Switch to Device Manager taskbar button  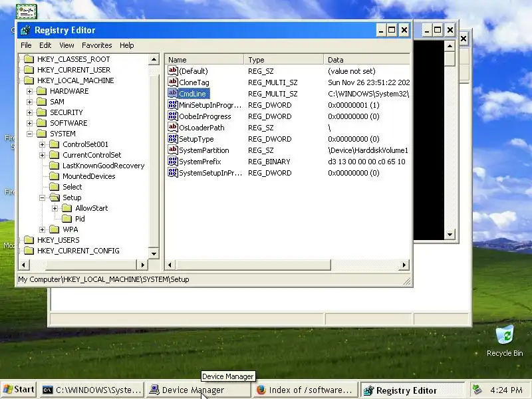tap(198, 390)
